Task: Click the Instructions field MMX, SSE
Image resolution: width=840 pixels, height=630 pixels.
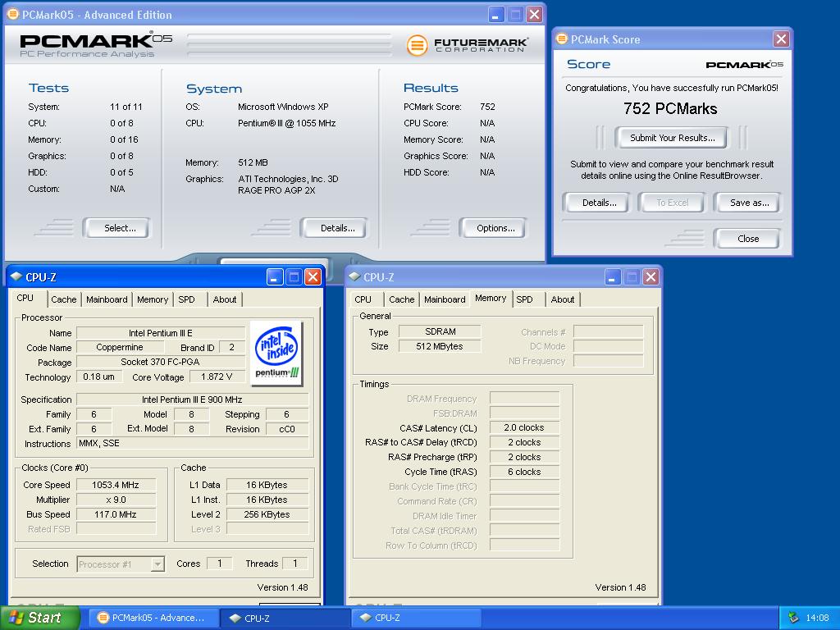Action: click(193, 443)
